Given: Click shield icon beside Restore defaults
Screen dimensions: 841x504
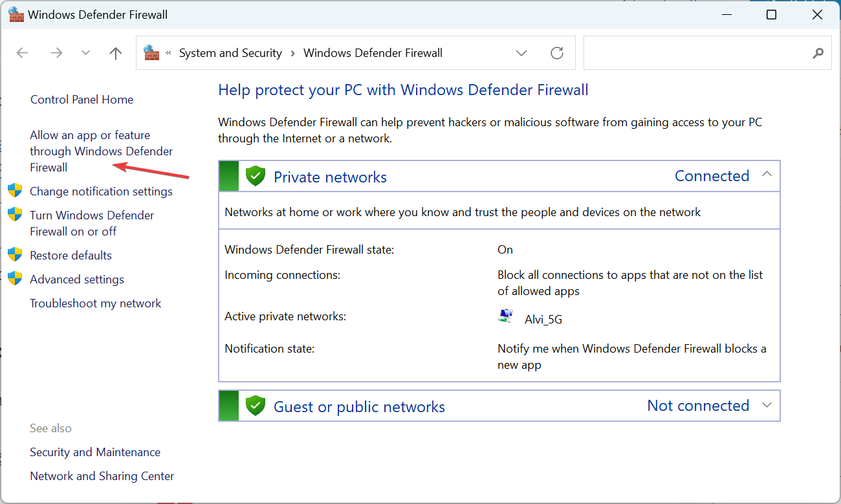Looking at the screenshot, I should pyautogui.click(x=15, y=254).
